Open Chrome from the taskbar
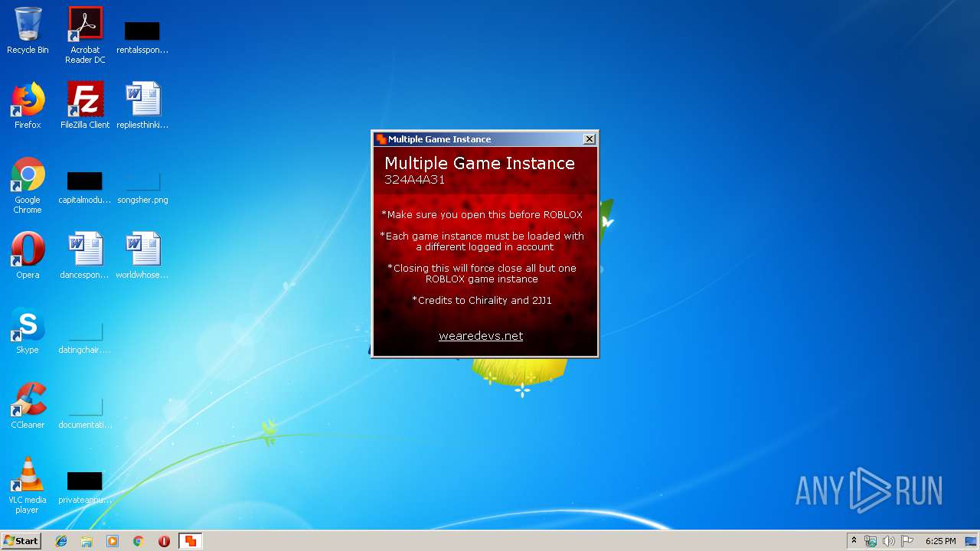 [x=139, y=541]
